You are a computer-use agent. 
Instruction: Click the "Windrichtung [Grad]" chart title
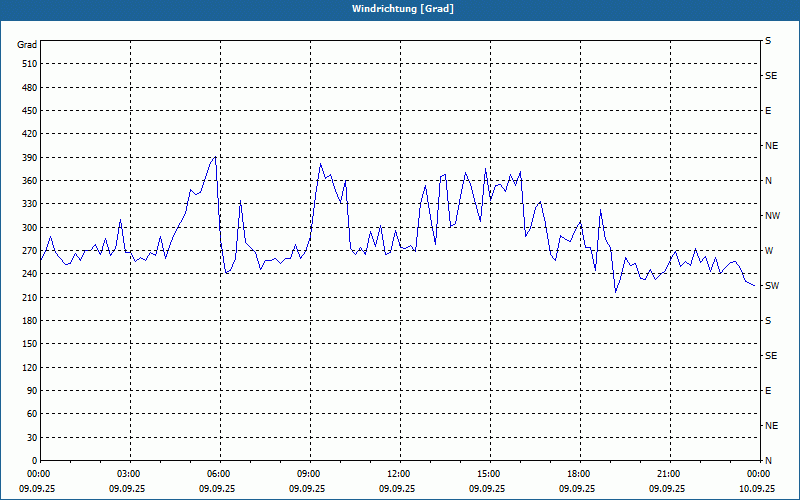(403, 9)
